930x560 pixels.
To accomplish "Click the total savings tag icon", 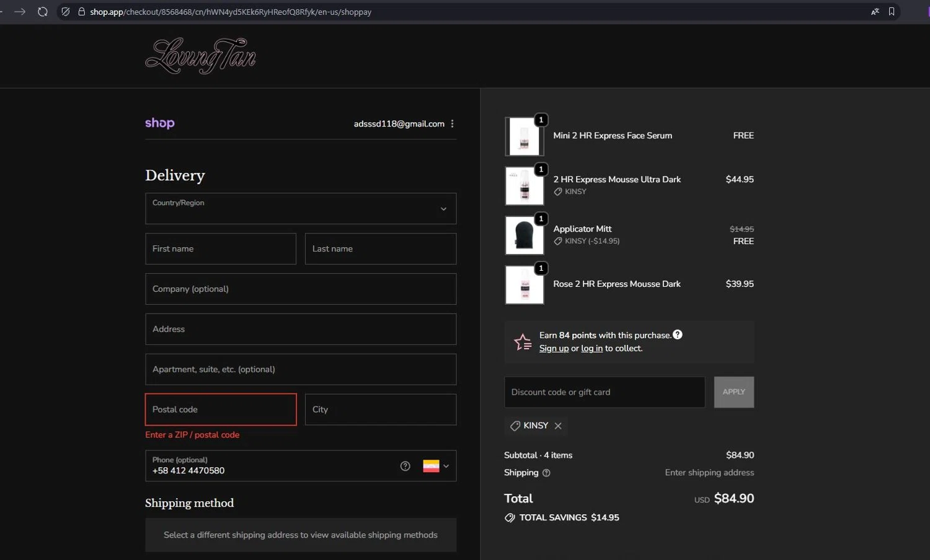I will tap(510, 518).
